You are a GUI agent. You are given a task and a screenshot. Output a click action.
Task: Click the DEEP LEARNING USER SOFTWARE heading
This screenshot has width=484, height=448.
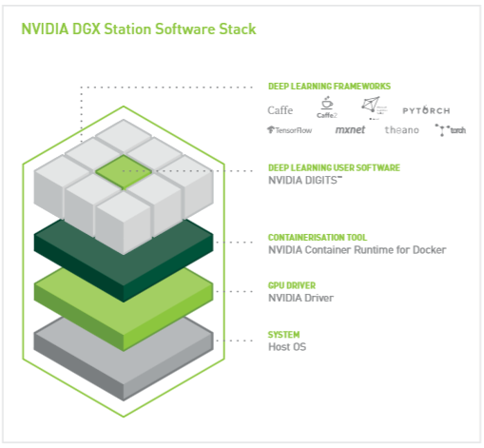(334, 167)
